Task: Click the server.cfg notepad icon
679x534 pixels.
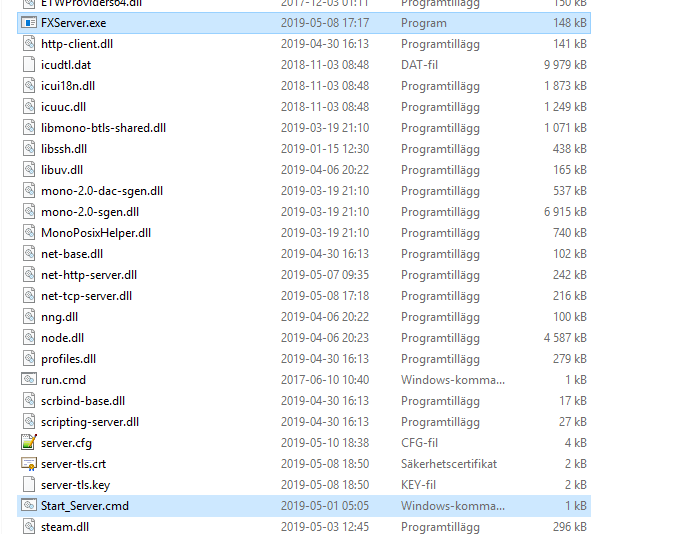Action: click(29, 442)
